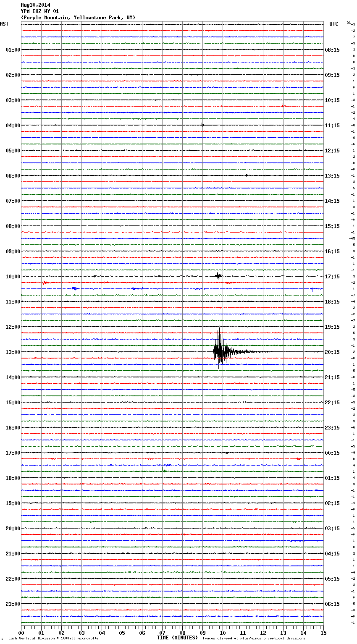Click the green event spike near 17:45 trace

click(164, 470)
